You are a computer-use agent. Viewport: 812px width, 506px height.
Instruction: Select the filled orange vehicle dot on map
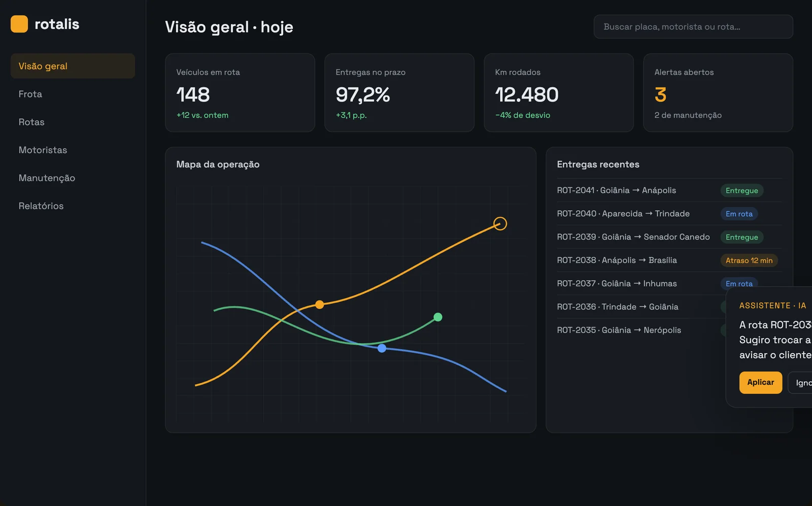319,305
